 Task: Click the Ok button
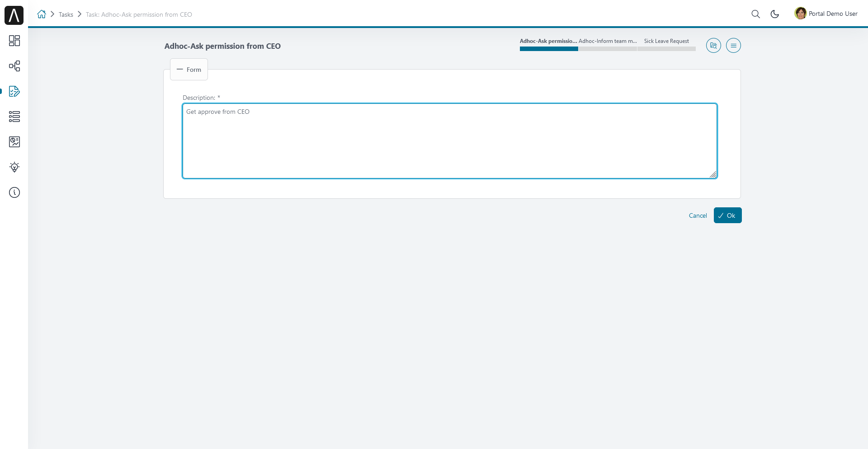[x=727, y=215]
